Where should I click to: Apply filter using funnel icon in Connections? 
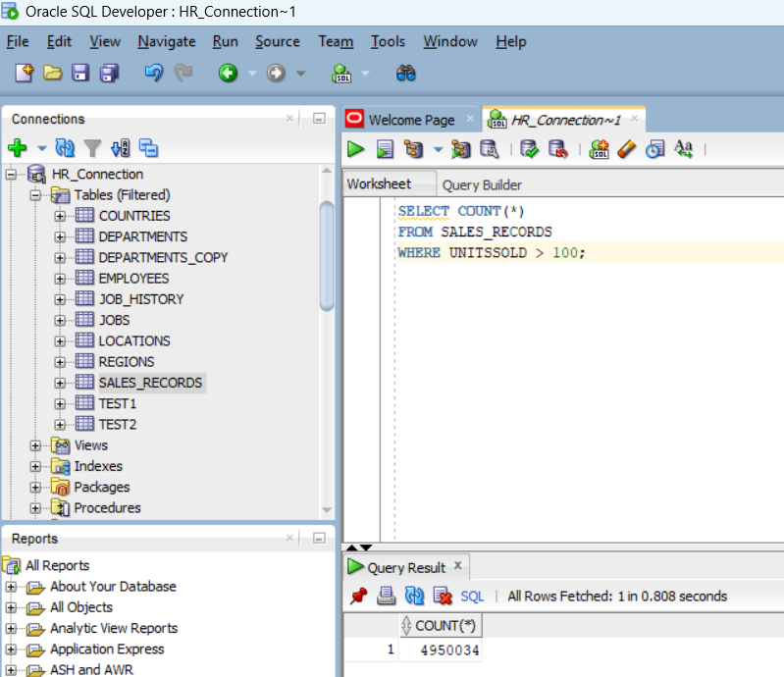[x=92, y=148]
